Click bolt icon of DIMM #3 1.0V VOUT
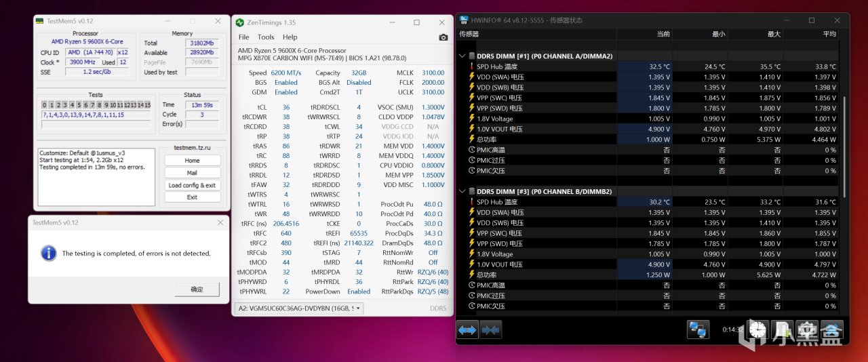868x362 pixels. [x=471, y=264]
